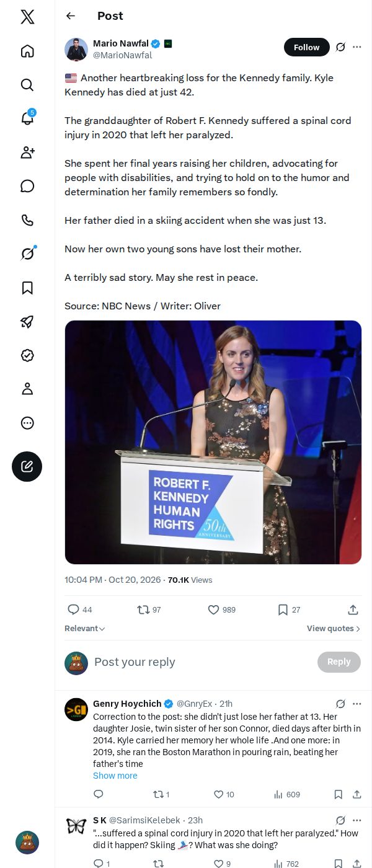372x868 pixels.
Task: Repost the main post
Action: click(149, 609)
